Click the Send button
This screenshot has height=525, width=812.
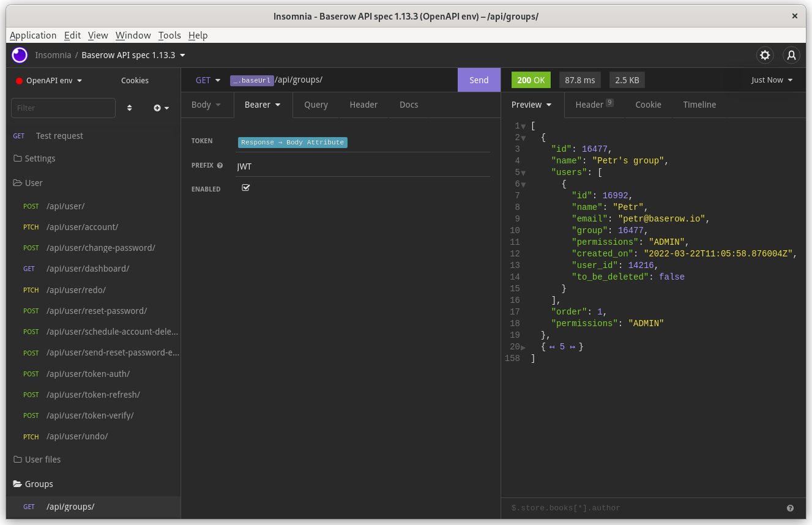[x=479, y=80]
